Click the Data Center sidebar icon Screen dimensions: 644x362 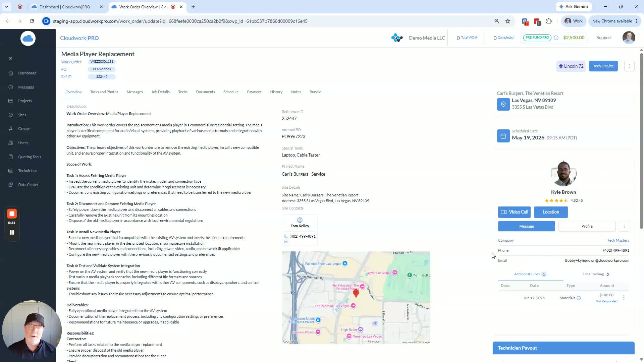[x=11, y=185]
